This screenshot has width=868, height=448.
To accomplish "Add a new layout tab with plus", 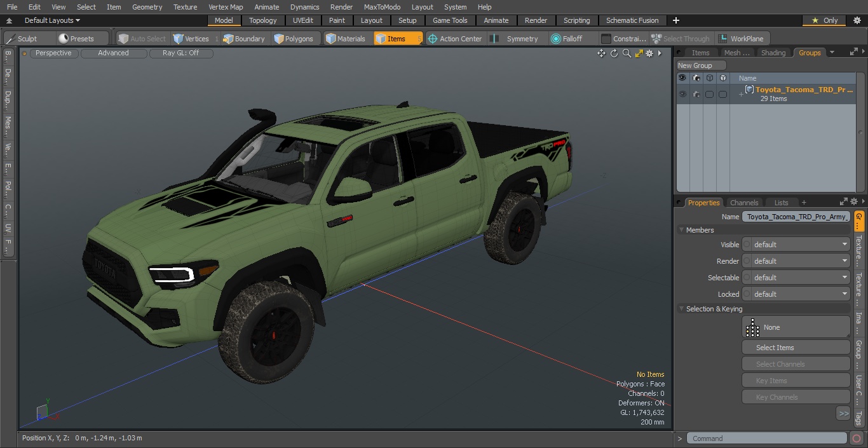I will [x=675, y=20].
